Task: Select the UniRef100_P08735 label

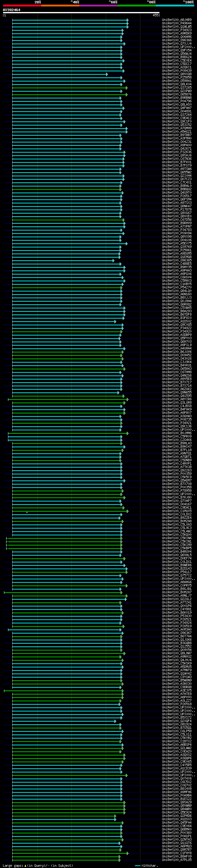Action: tap(177, 419)
